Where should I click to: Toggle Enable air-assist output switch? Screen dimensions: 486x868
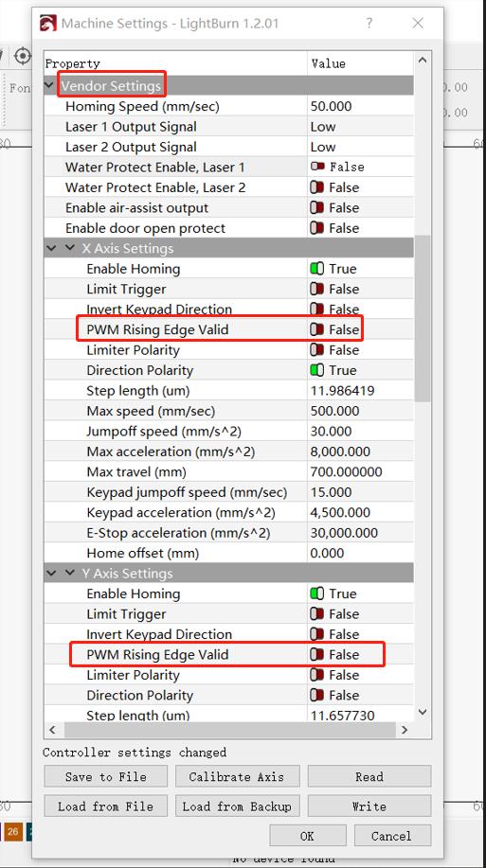pos(317,208)
